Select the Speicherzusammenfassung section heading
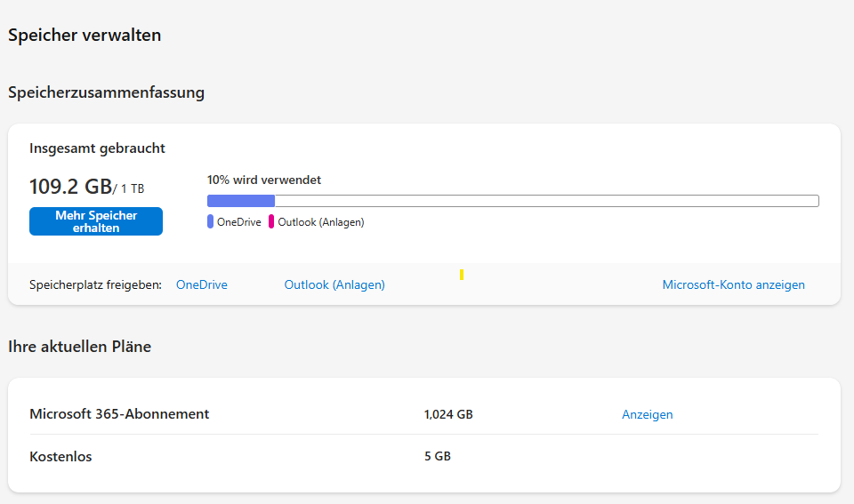The height and width of the screenshot is (504, 854). tap(106, 92)
